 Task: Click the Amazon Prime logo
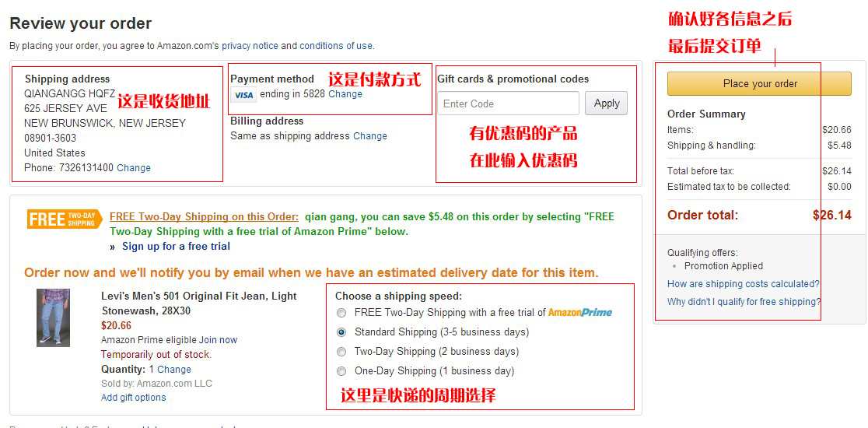[580, 313]
